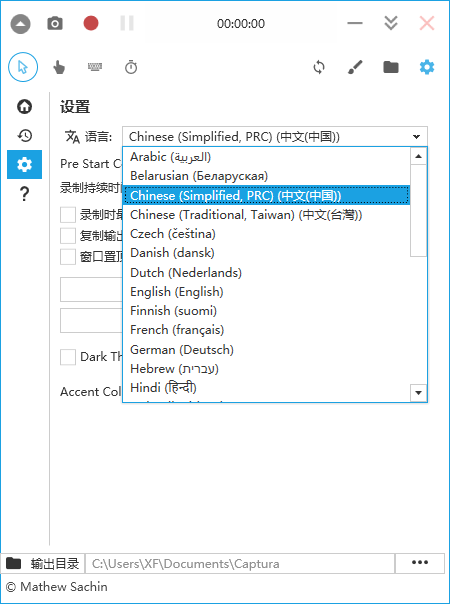Start recording with red record button

[x=91, y=23]
